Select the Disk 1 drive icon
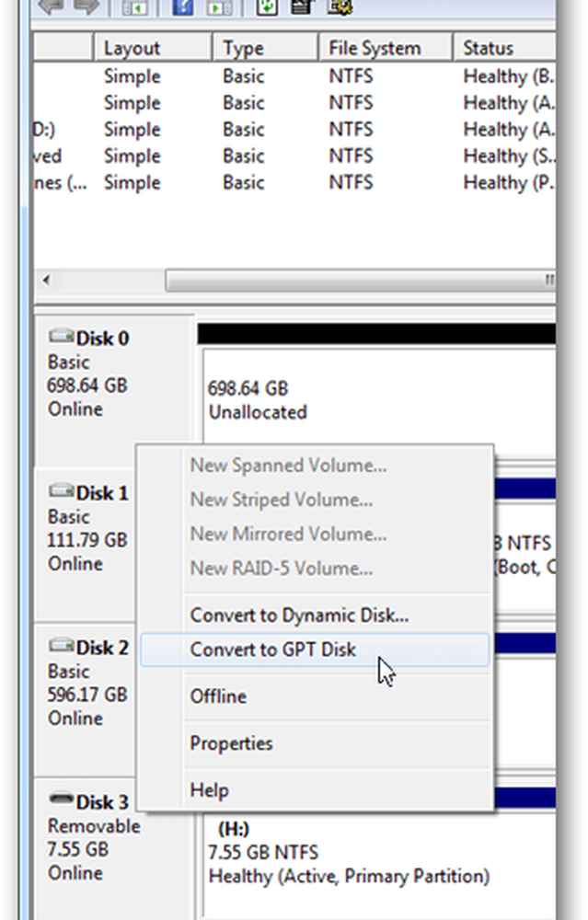The width and height of the screenshot is (588, 920). [62, 493]
